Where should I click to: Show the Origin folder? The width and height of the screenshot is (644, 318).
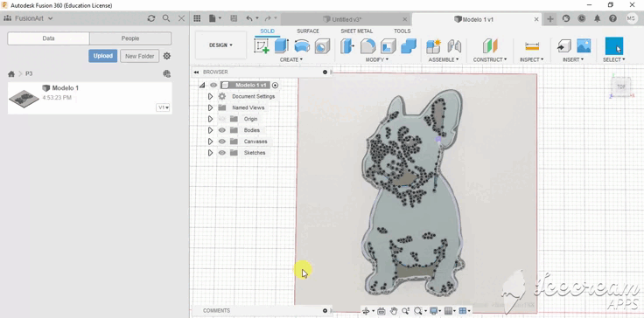(x=222, y=119)
